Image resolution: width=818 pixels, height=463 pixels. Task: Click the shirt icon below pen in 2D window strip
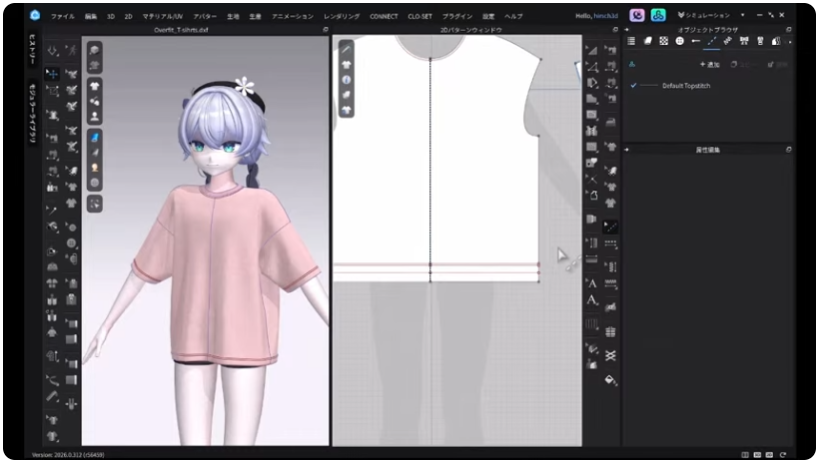click(x=346, y=65)
